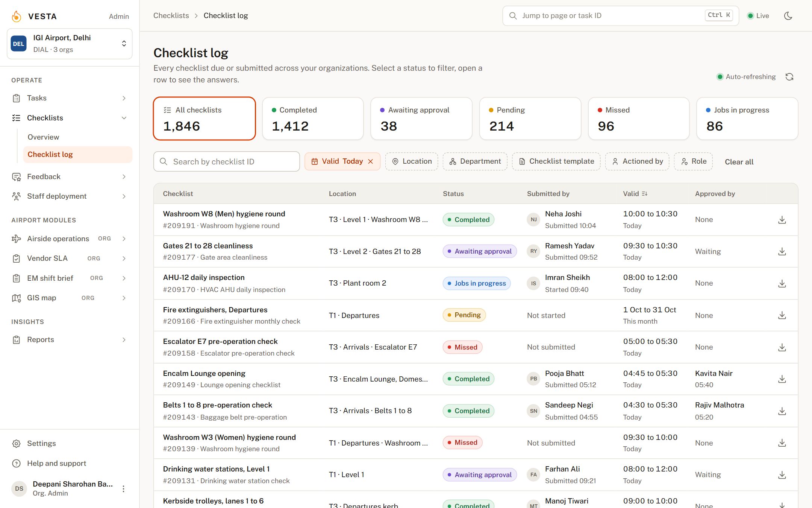Expand Airside operations module

pyautogui.click(x=70, y=239)
